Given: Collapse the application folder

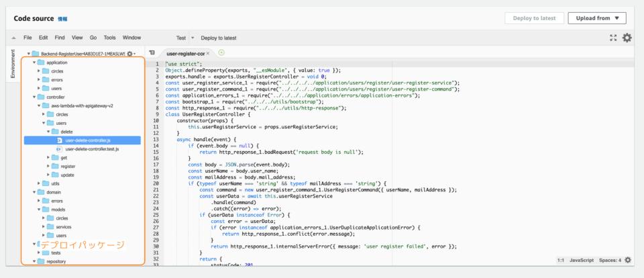Looking at the screenshot, I should click(34, 62).
